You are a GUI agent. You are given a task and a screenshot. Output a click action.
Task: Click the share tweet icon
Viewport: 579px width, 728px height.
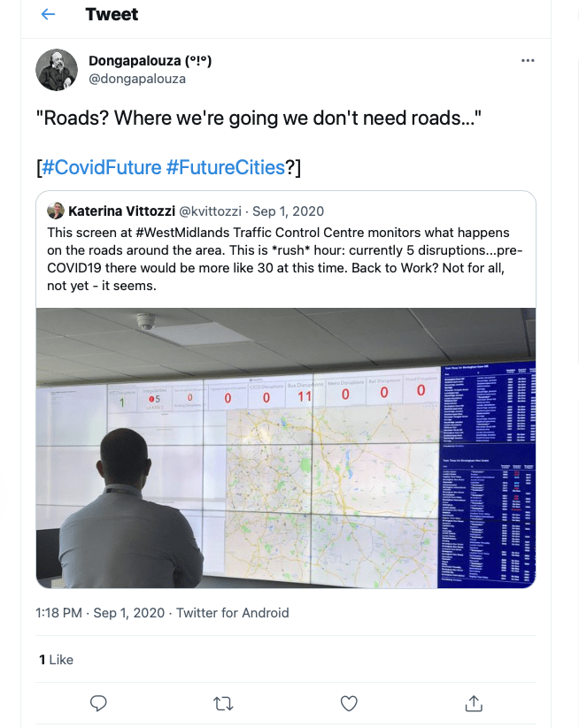coord(474,703)
